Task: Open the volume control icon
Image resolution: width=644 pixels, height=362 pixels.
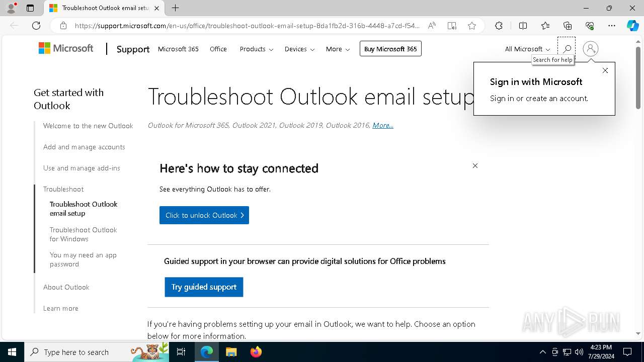Action: point(579,352)
